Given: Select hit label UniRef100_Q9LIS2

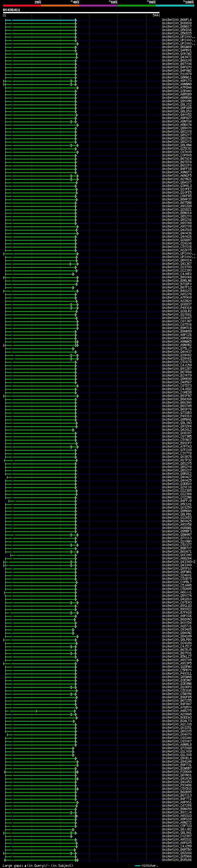Looking at the screenshot, I should click(x=176, y=104).
